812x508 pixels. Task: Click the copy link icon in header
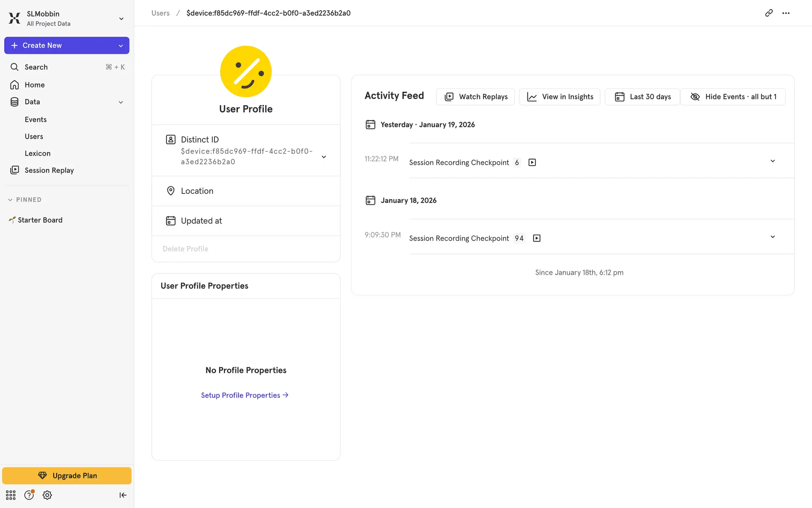pyautogui.click(x=768, y=13)
